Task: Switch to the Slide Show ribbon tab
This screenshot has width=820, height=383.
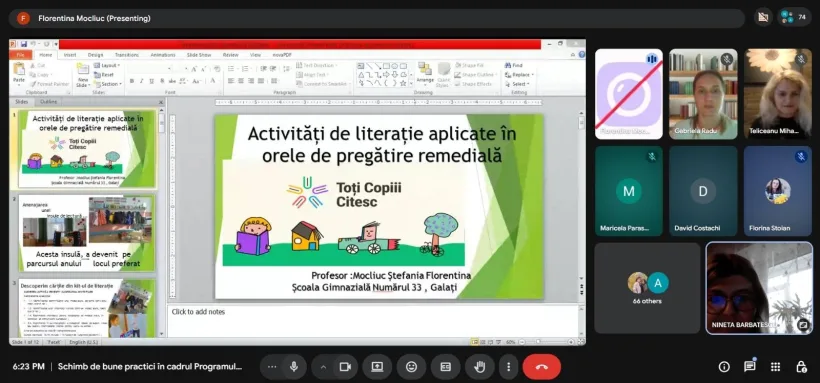Action: coord(199,54)
